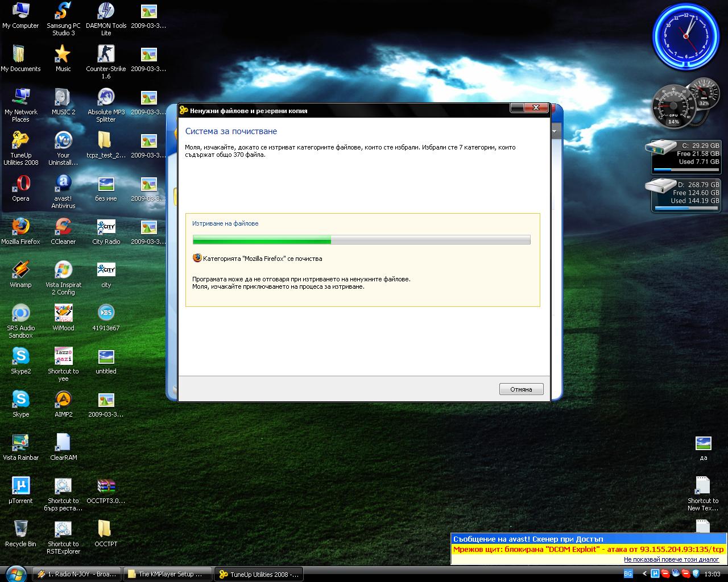This screenshot has height=582, width=728.
Task: Launch the Skype2 shortcut
Action: [20, 361]
